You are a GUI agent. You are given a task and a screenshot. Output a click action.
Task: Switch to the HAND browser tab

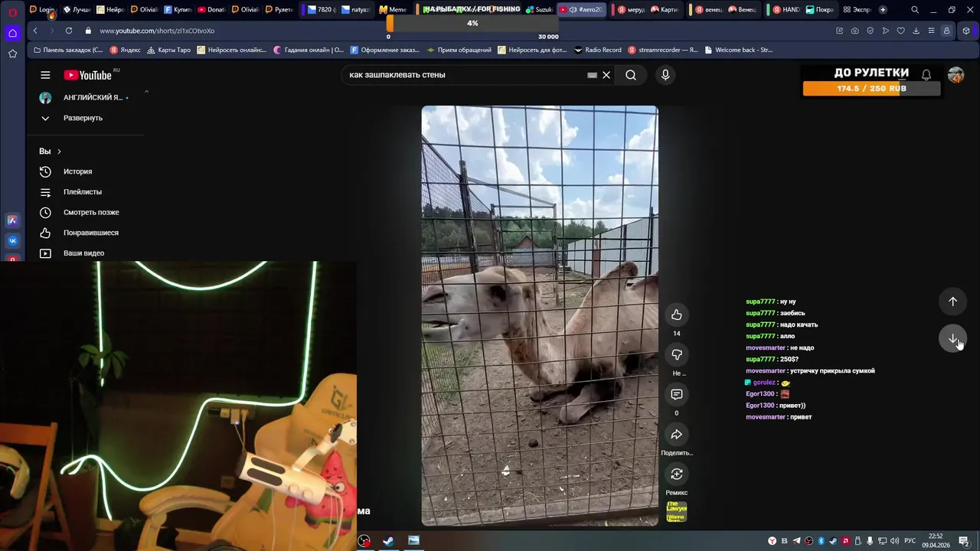(x=786, y=10)
